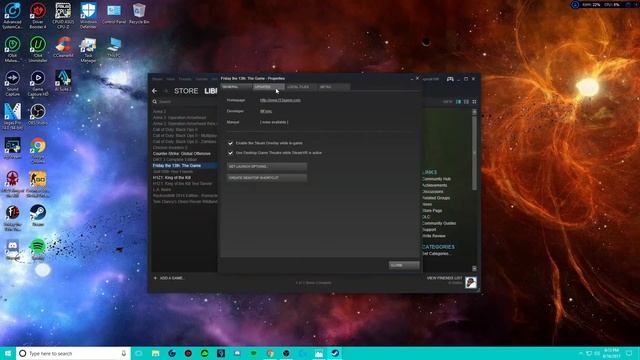The height and width of the screenshot is (360, 640).
Task: Open the Achievements link
Action: tap(435, 185)
